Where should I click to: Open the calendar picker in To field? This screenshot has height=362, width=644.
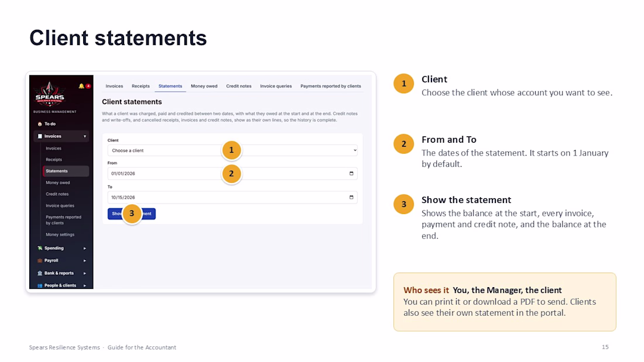351,198
